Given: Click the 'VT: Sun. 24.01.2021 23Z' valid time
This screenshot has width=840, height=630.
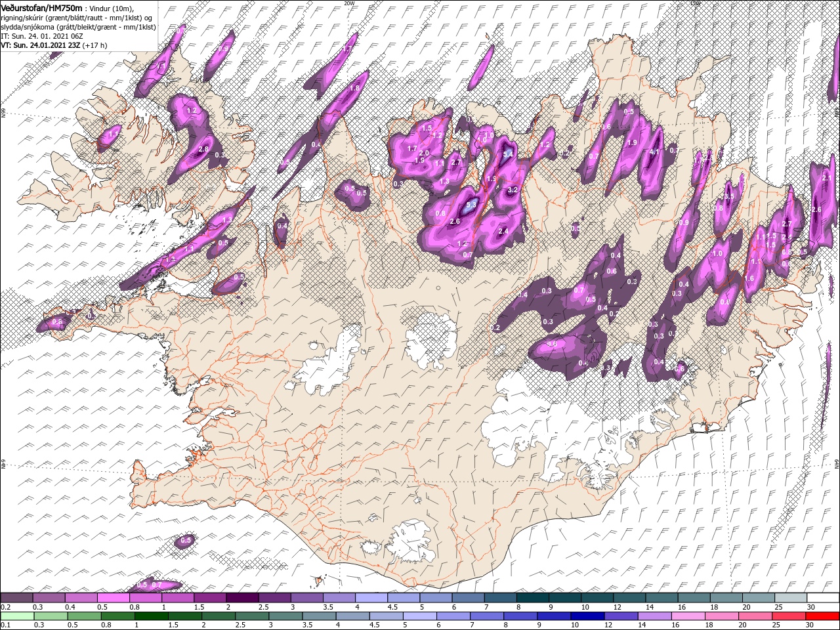Looking at the screenshot, I should pyautogui.click(x=39, y=45).
